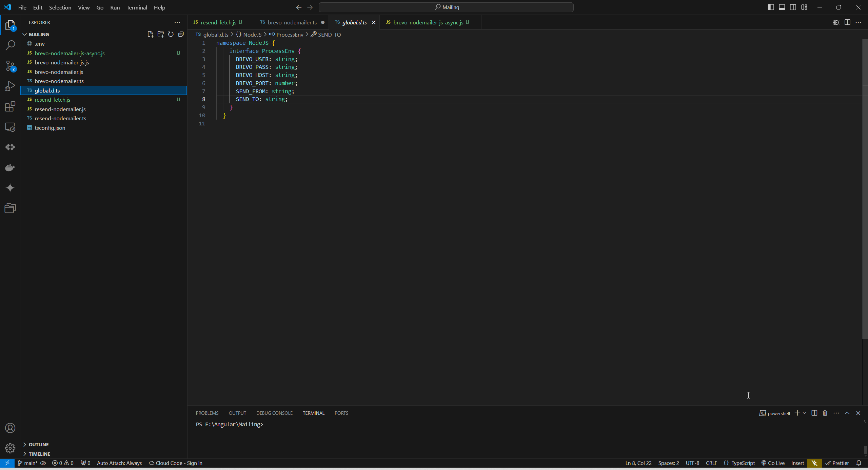Open the Search view in activity bar
Screen dimensions: 868x470
click(x=10, y=45)
